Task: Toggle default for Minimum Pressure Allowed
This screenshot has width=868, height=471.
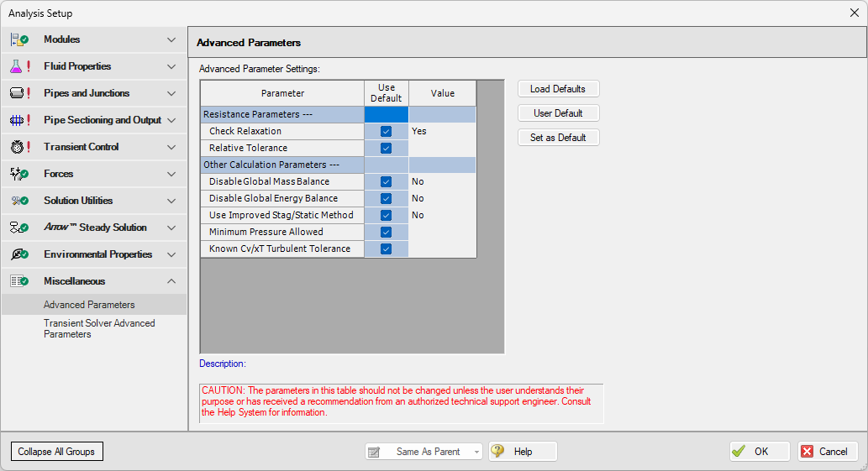Action: (387, 233)
